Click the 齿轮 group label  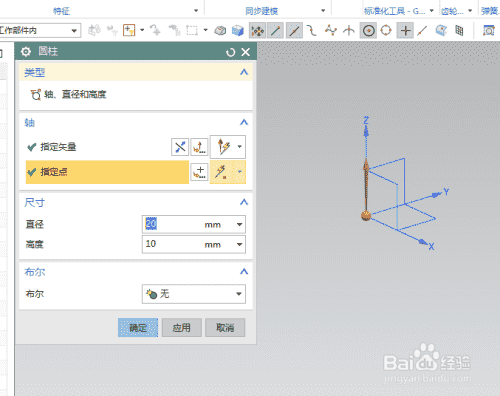point(452,11)
